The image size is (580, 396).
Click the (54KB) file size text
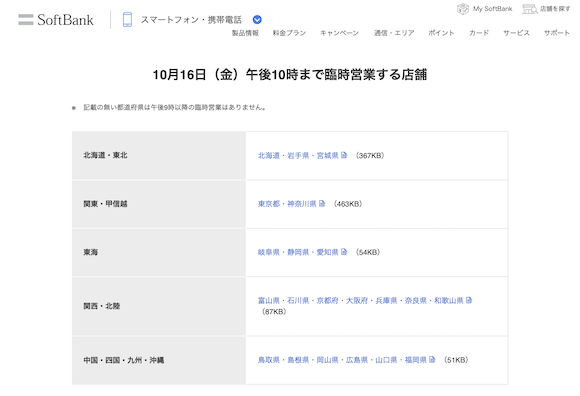[x=368, y=252]
